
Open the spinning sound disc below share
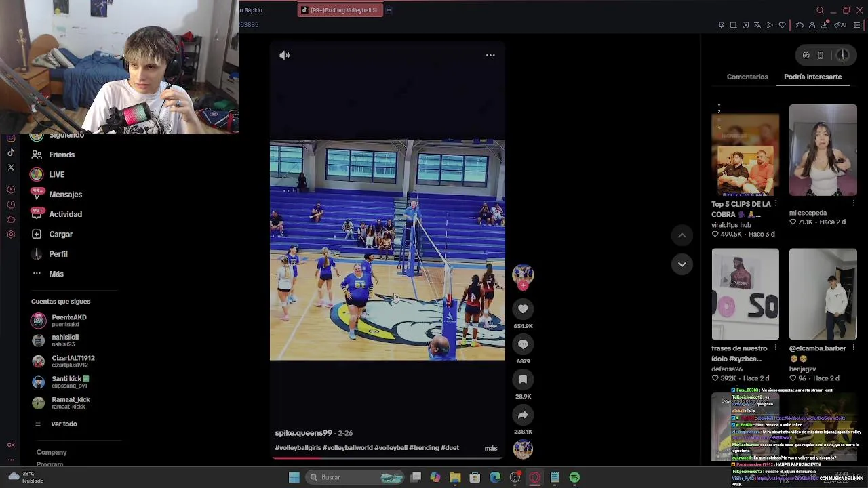[523, 449]
